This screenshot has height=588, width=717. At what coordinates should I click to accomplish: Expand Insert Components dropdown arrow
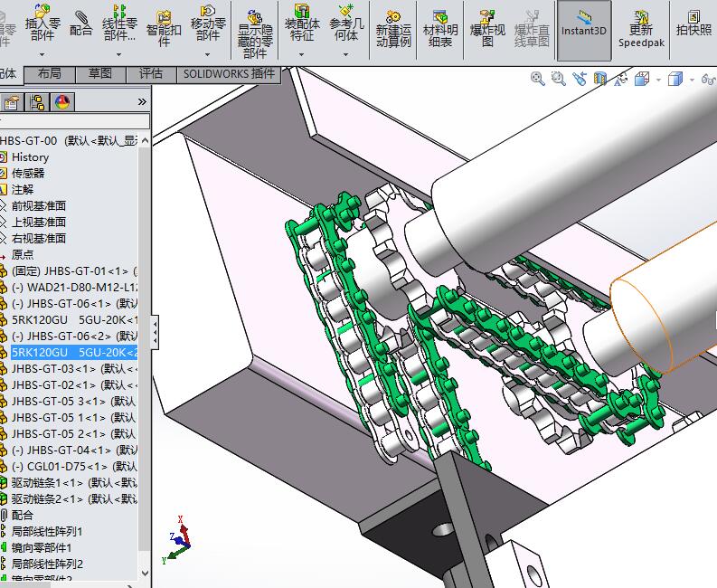42,54
